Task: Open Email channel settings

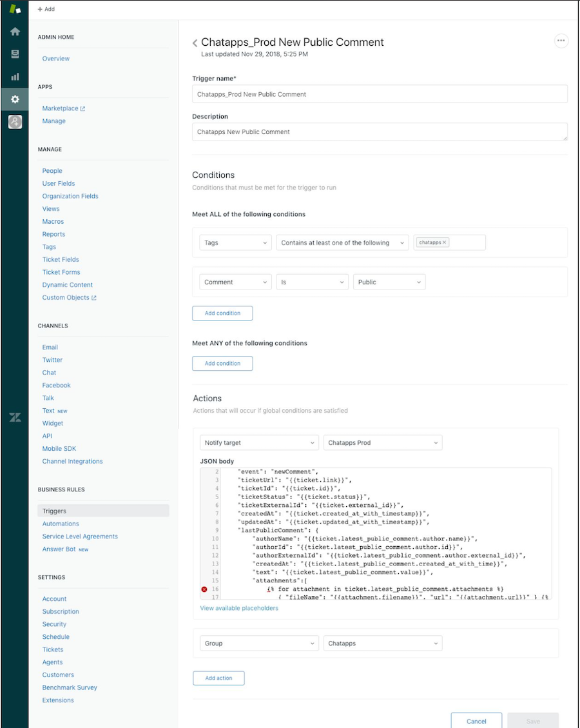Action: 50,348
